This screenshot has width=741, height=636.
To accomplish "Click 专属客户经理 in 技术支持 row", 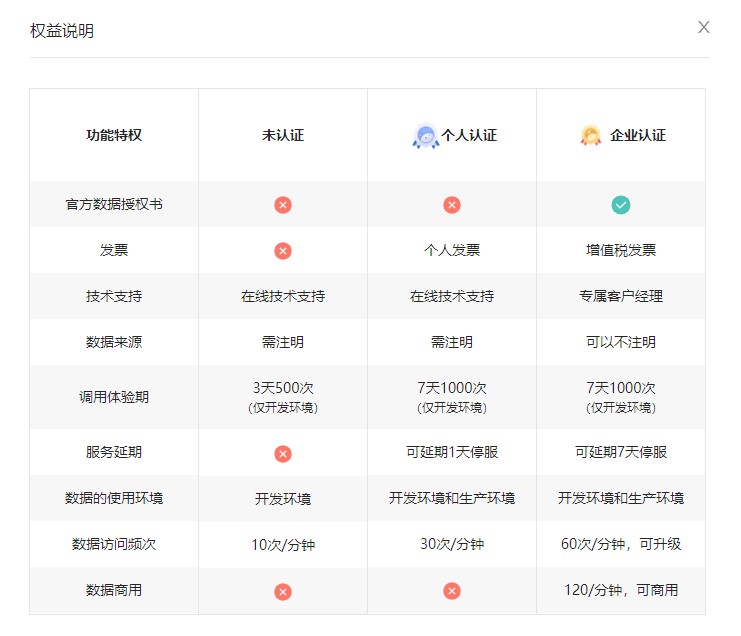I will pyautogui.click(x=621, y=296).
